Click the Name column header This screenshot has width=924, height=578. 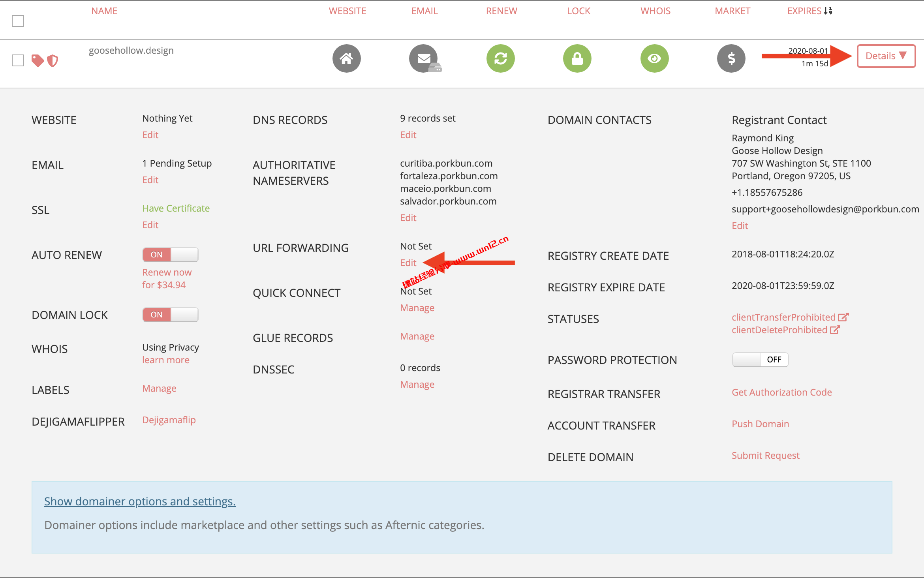[x=104, y=11]
